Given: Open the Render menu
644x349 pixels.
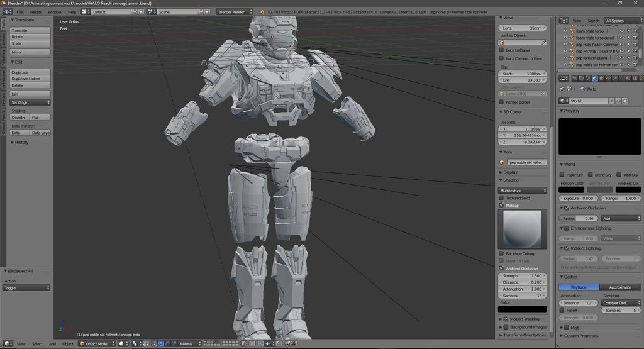Looking at the screenshot, I should click(35, 12).
